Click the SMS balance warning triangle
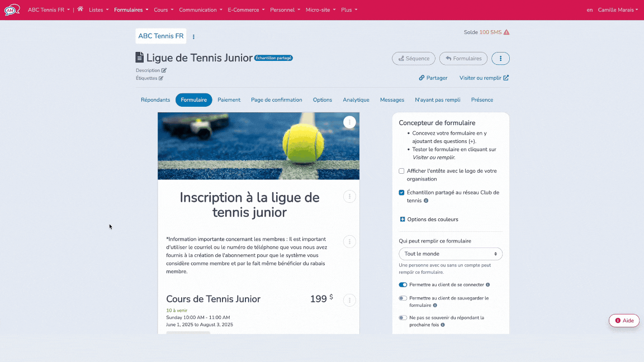The image size is (644, 362). point(506,32)
